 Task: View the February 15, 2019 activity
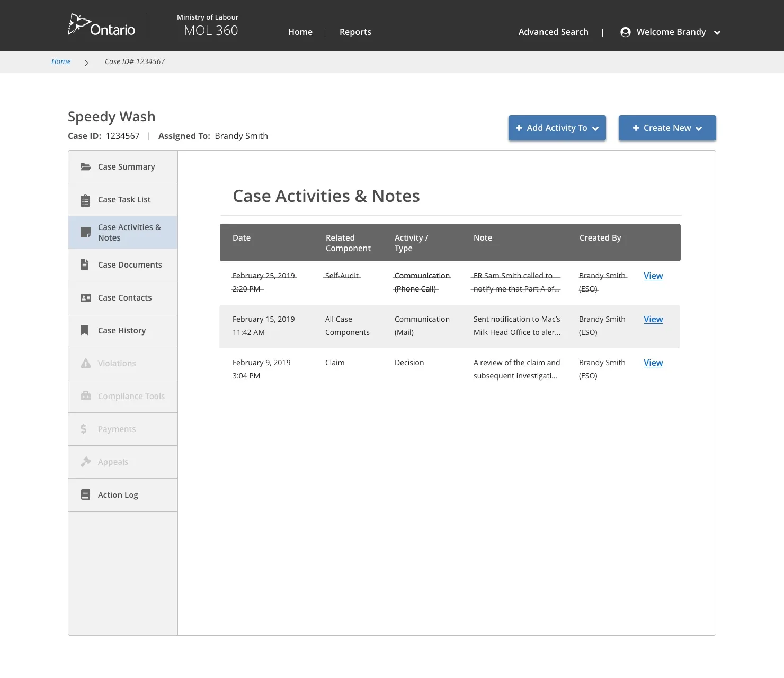point(653,319)
